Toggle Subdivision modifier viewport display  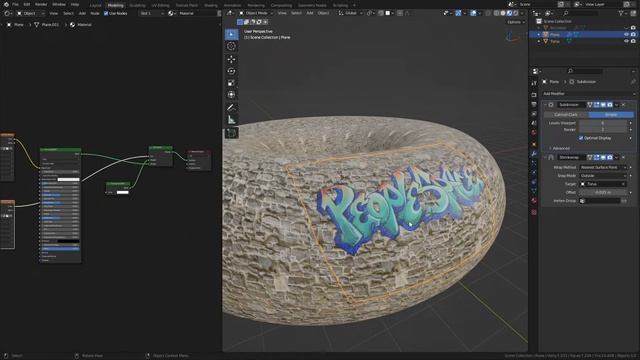click(603, 105)
